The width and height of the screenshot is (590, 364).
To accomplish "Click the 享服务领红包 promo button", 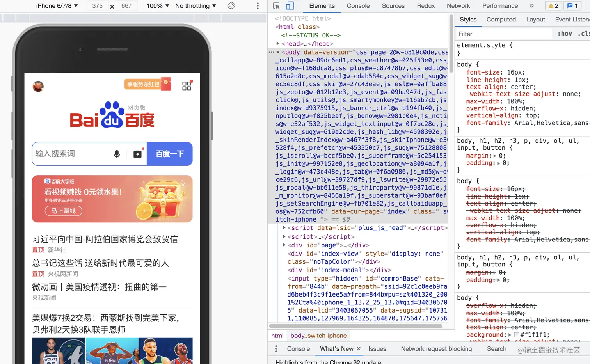I will click(x=148, y=84).
